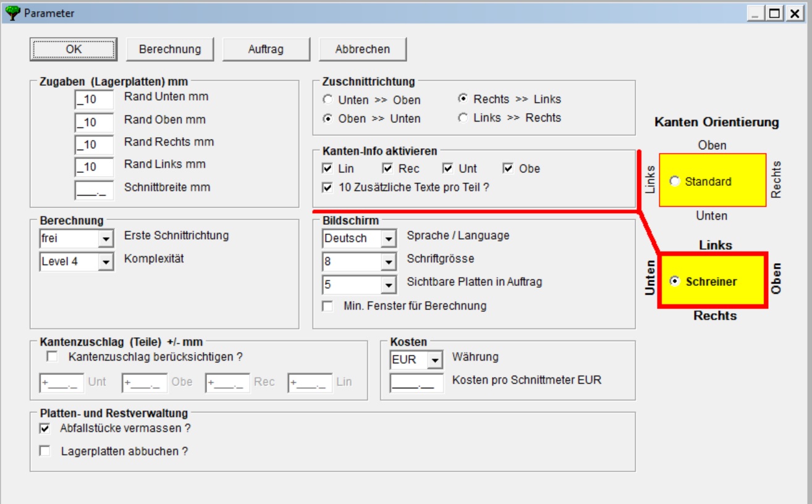Enable Lagerplatten abbuchen checkbox
The image size is (812, 504).
point(44,451)
